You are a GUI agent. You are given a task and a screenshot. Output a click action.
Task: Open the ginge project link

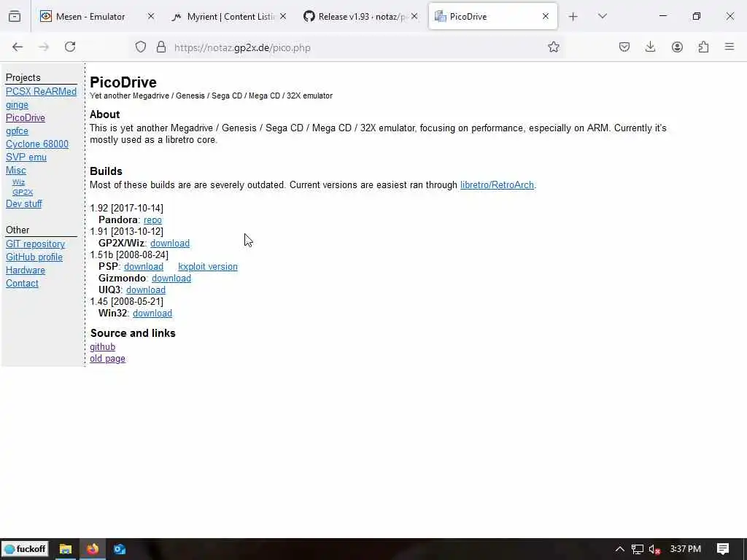[18, 105]
